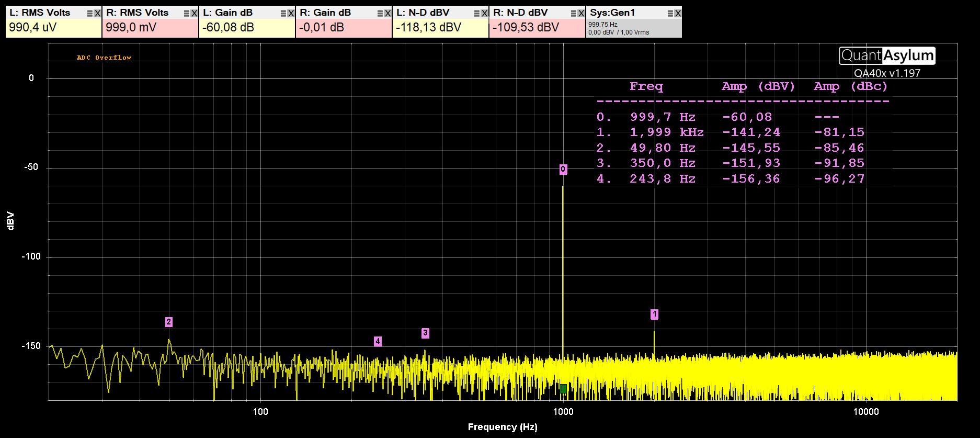This screenshot has width=980, height=438.
Task: Click the QuantAsylum logo
Action: coord(887,55)
